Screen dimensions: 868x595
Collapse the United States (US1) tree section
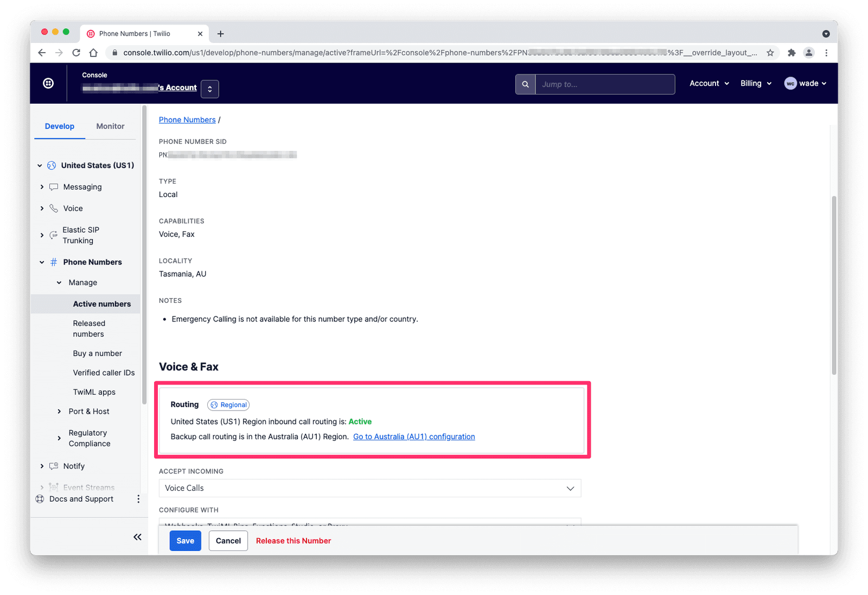click(40, 165)
